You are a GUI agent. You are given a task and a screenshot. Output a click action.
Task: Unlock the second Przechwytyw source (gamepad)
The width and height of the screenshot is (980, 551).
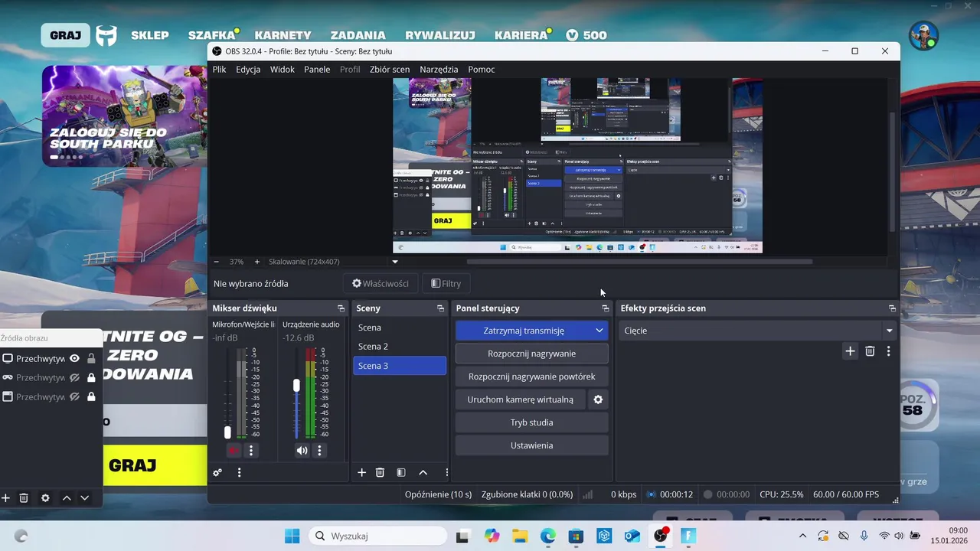click(x=91, y=377)
